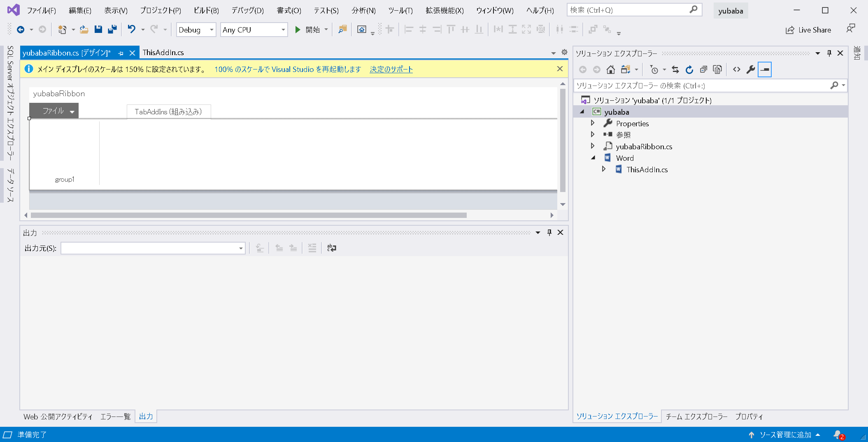Expand the yubabaRibbon.cs tree node
This screenshot has width=868, height=442.
[593, 146]
